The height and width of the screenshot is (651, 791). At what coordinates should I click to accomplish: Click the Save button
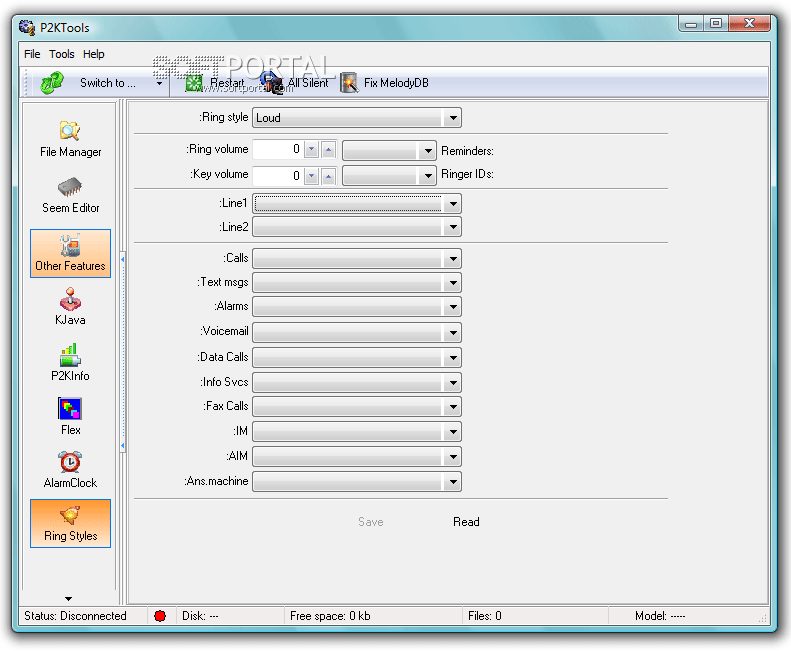[371, 522]
